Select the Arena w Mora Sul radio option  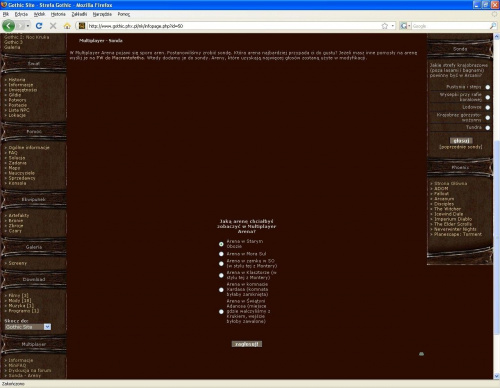coord(221,254)
